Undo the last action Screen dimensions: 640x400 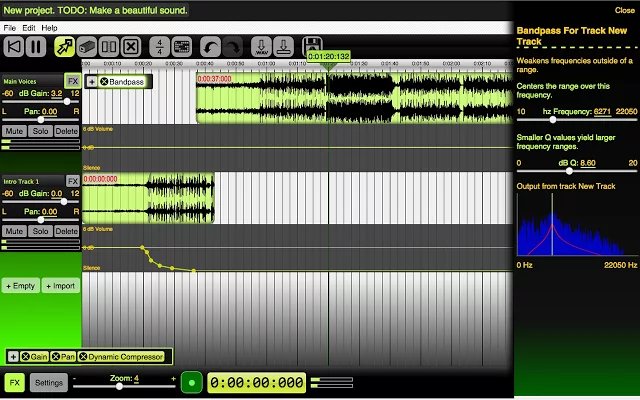[x=211, y=47]
